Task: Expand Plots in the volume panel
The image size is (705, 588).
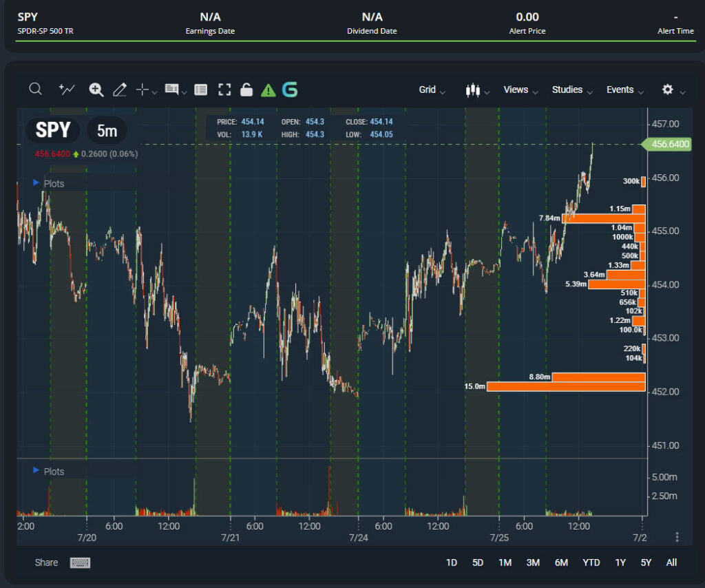Action: coord(48,472)
